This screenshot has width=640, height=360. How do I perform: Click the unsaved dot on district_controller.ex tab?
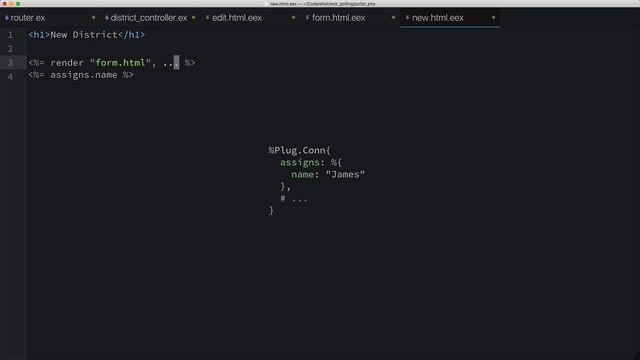click(x=193, y=18)
